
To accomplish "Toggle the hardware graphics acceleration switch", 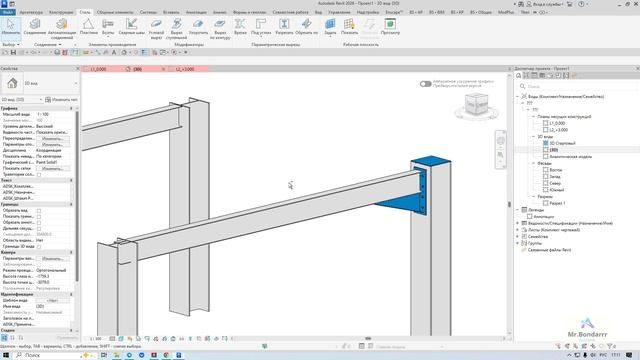I will [x=425, y=84].
